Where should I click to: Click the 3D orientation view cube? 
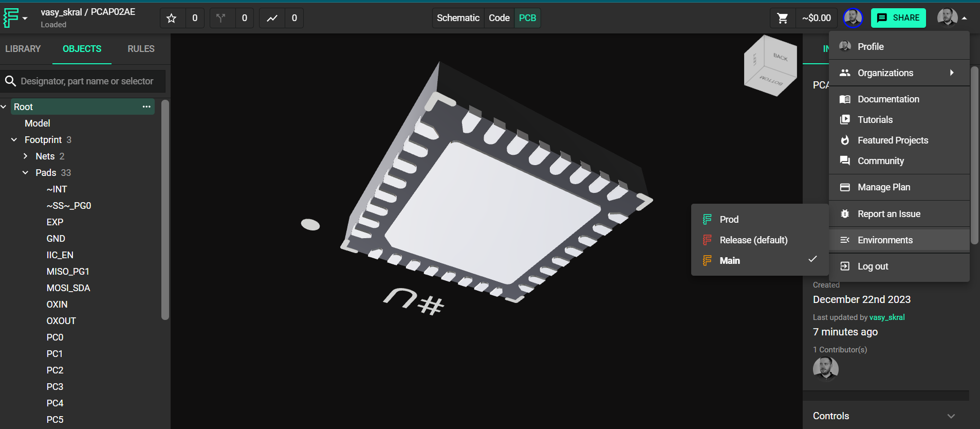[x=770, y=65]
